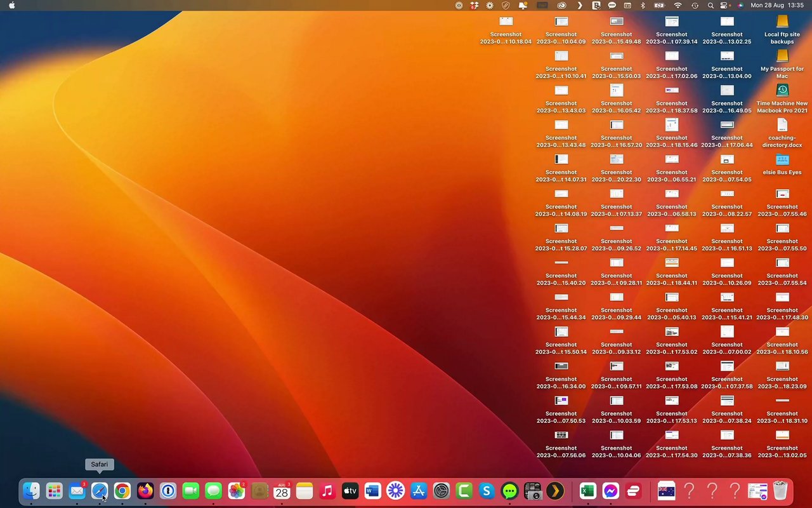Open the Notes app in the Dock
The image size is (812, 508).
pyautogui.click(x=304, y=491)
